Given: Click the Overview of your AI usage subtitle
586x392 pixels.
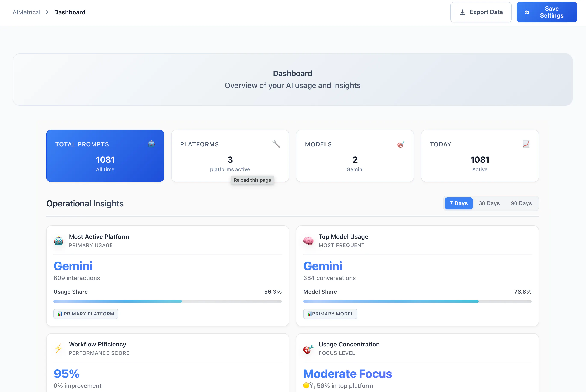Looking at the screenshot, I should click(293, 85).
